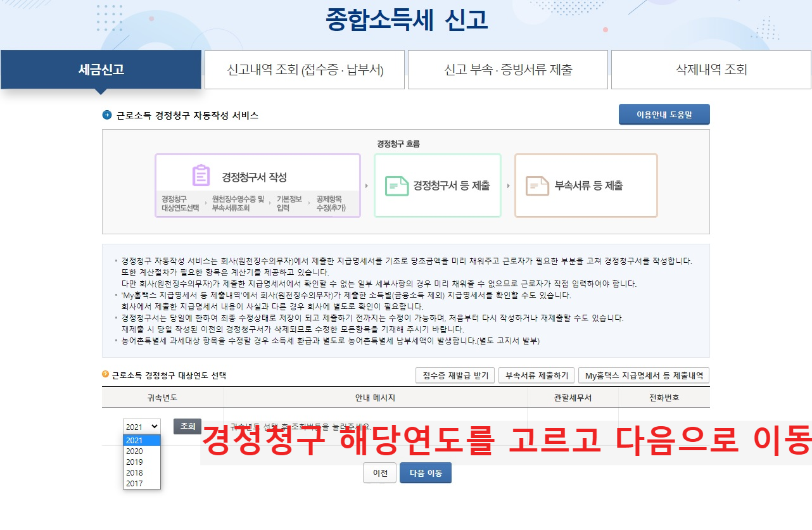Click the 부속서류 등 제출 document icon
812x530 pixels.
537,186
